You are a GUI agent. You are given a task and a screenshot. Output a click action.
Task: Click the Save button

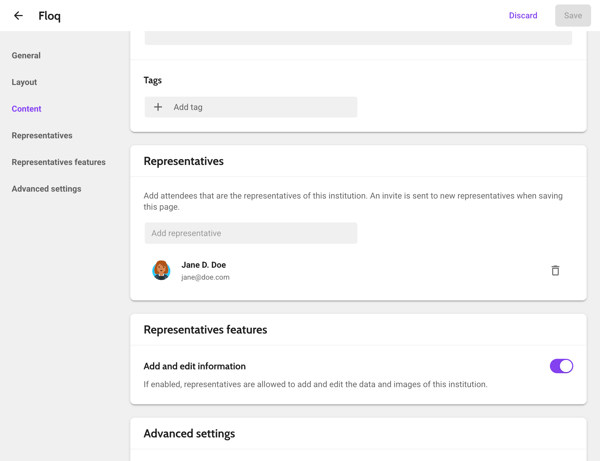(573, 16)
